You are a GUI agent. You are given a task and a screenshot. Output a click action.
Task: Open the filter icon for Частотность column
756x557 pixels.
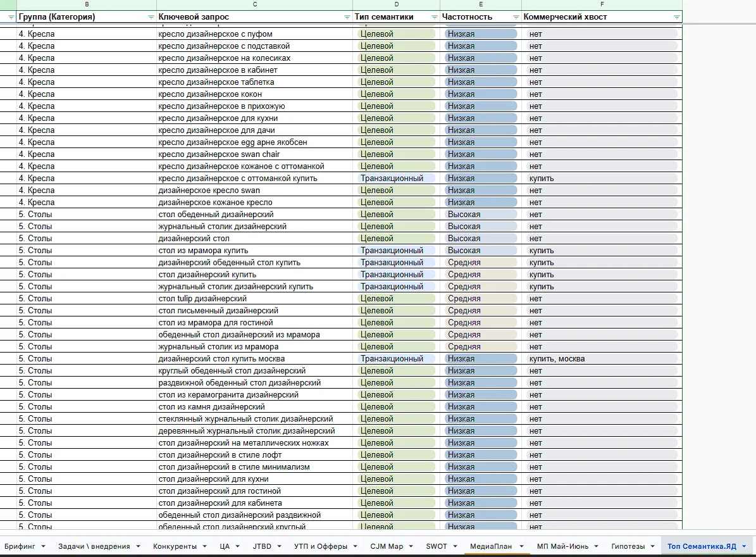[516, 17]
